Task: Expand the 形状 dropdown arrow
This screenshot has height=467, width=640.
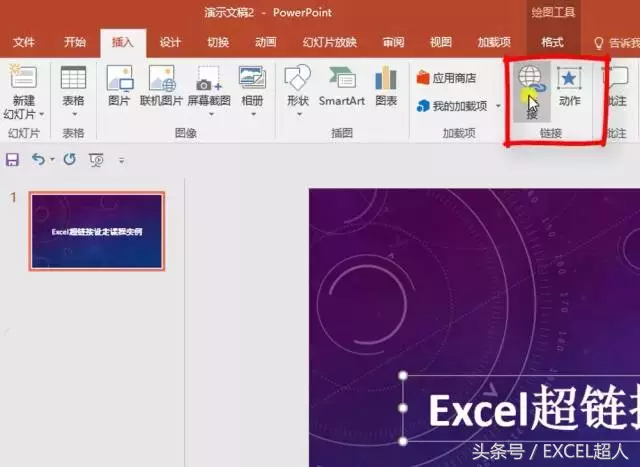Action: coord(300,115)
